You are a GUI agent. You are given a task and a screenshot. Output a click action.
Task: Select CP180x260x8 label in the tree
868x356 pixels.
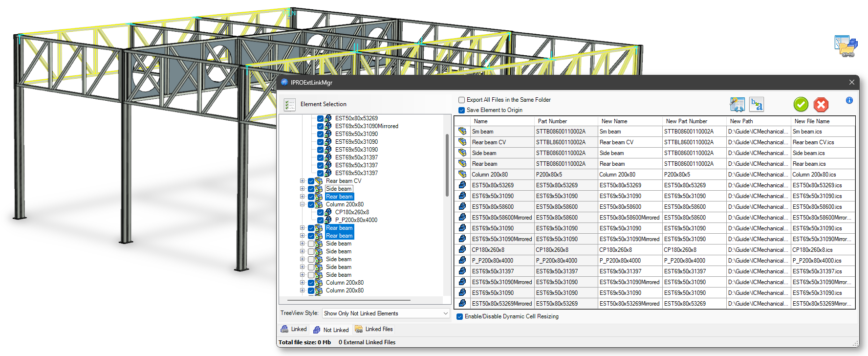352,212
